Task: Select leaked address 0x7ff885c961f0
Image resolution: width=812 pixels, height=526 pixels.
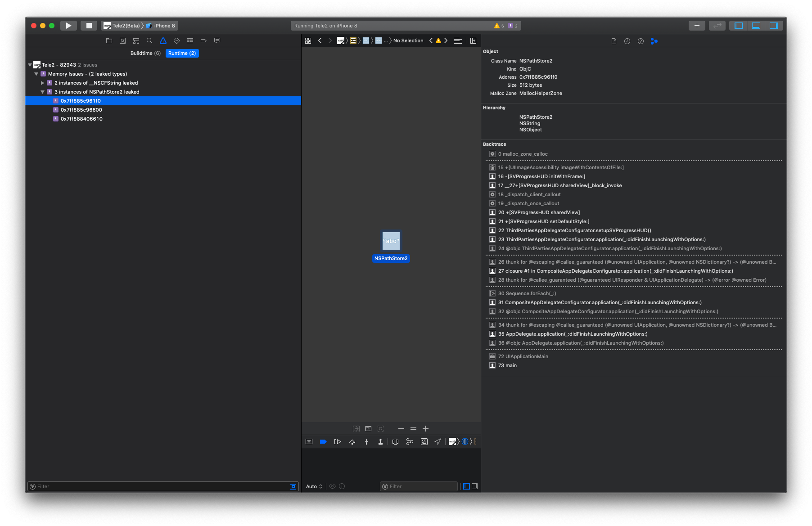Action: 163,101
